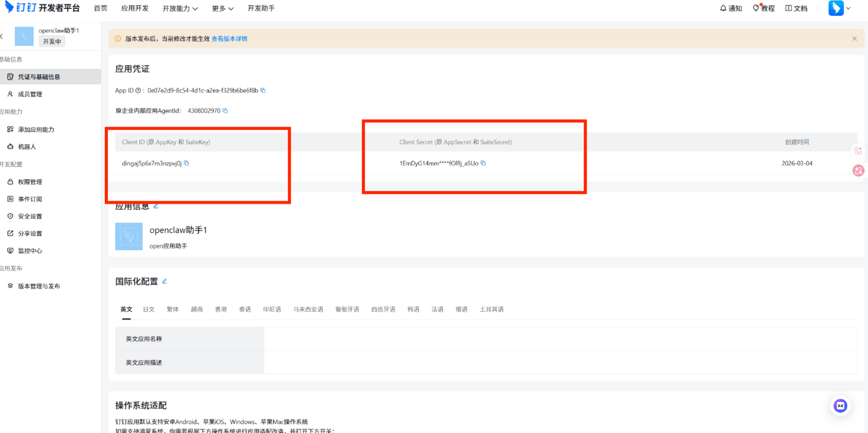Open the floating chat assistant icon
The width and height of the screenshot is (868, 433).
(840, 406)
